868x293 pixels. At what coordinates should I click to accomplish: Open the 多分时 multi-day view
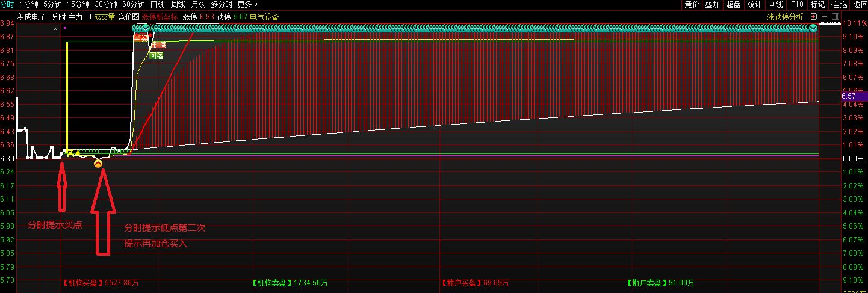click(x=222, y=4)
